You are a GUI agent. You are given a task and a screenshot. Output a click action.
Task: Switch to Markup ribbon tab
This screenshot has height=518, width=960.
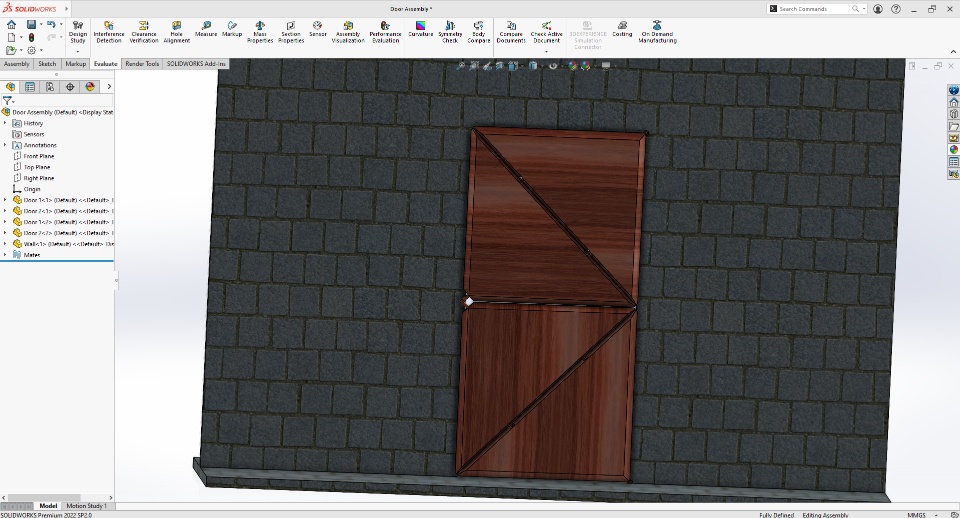click(76, 64)
